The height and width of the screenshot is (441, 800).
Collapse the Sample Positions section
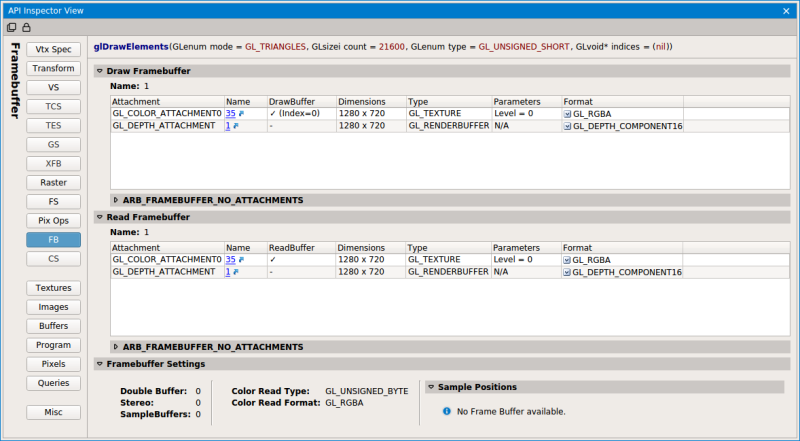[x=431, y=387]
